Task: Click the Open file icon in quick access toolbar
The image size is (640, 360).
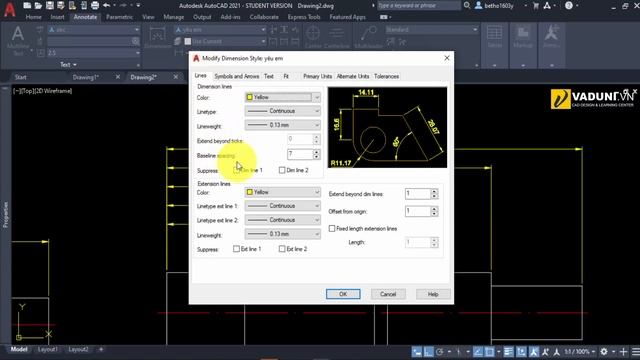Action: (38, 5)
